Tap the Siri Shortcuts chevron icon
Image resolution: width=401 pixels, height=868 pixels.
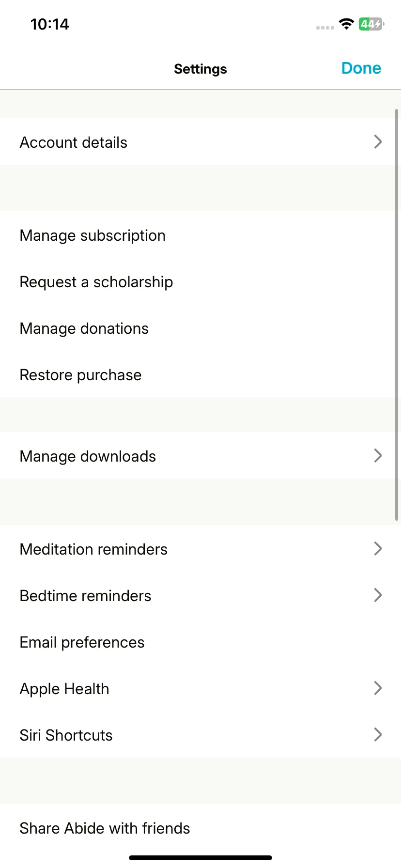coord(378,734)
